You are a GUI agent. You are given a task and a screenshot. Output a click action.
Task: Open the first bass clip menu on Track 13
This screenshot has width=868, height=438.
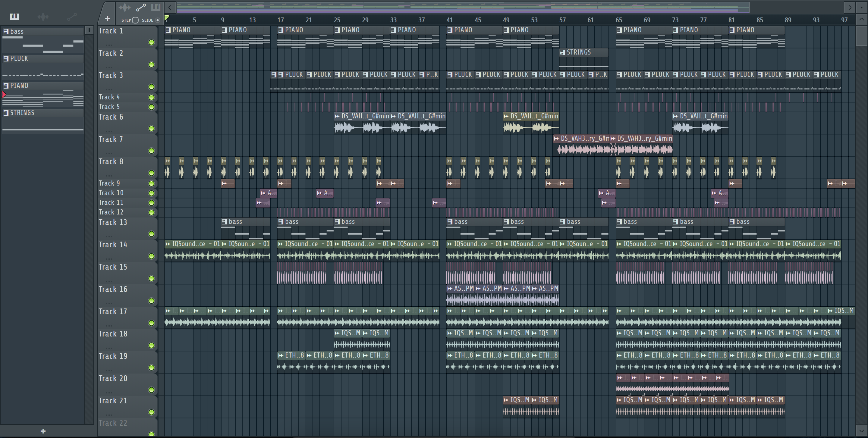[225, 221]
